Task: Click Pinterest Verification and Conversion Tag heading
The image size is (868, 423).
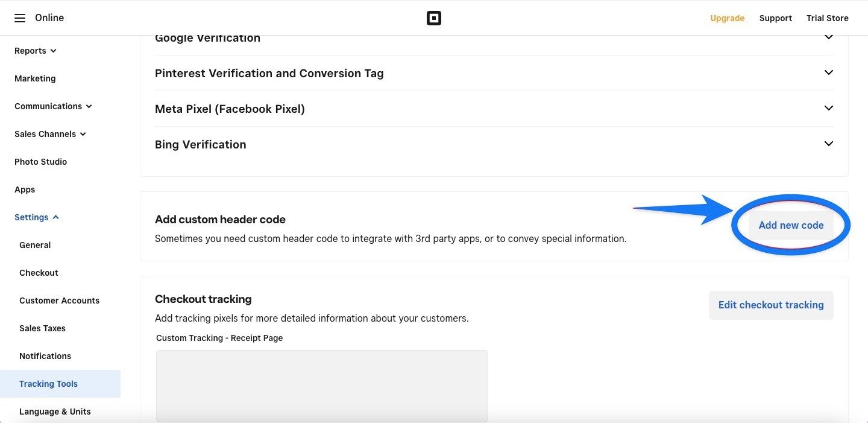Action: tap(269, 74)
